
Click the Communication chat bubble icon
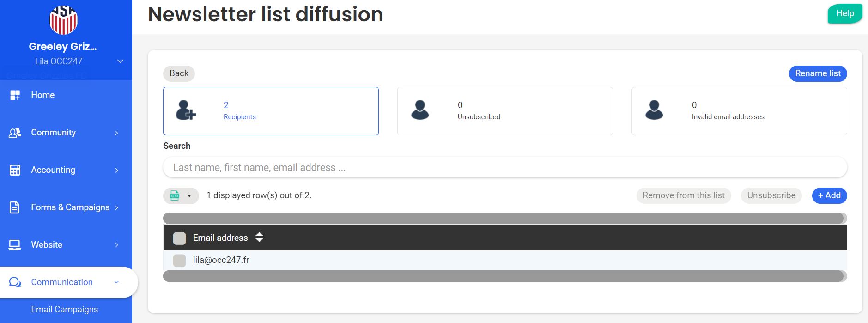15,282
